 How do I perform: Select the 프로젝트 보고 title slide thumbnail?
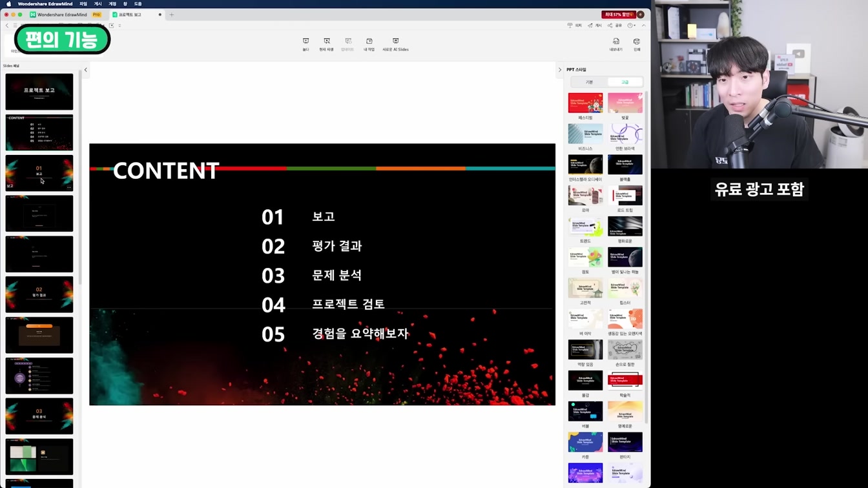pyautogui.click(x=39, y=92)
